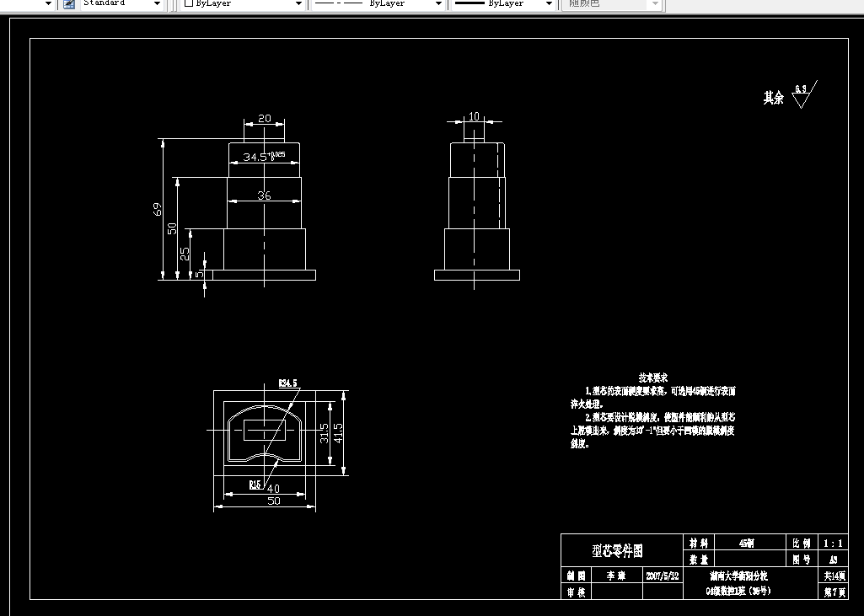The width and height of the screenshot is (864, 616).
Task: Select the 34.5 toleranced dimension text
Action: tap(264, 157)
